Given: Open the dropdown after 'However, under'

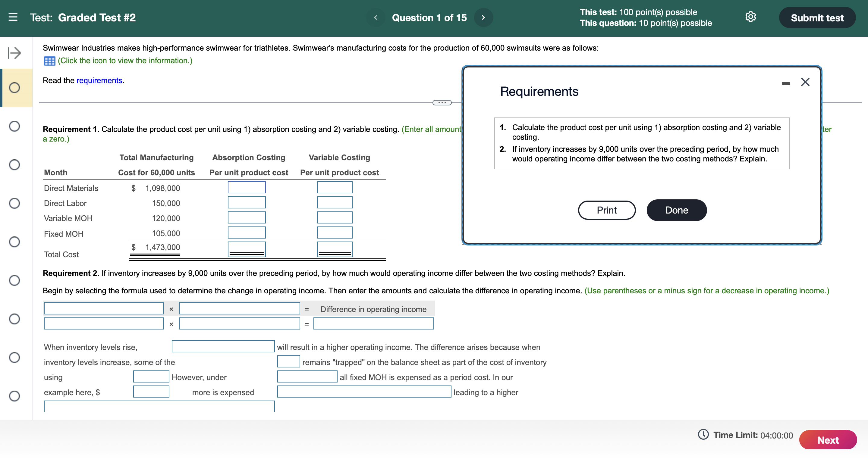Looking at the screenshot, I should [307, 376].
